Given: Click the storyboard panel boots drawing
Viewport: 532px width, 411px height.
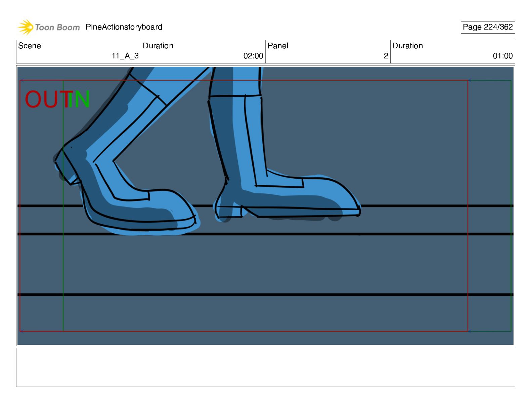Looking at the screenshot, I should [x=265, y=206].
